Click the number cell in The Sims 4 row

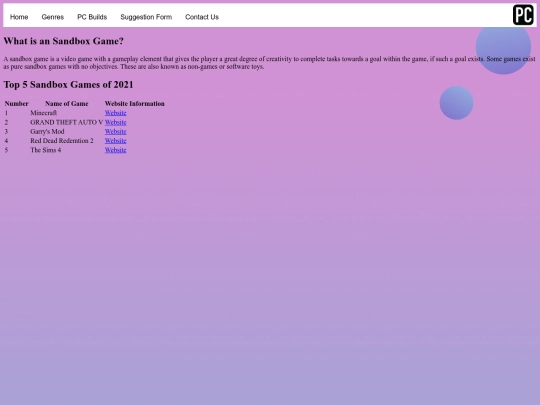tap(6, 150)
